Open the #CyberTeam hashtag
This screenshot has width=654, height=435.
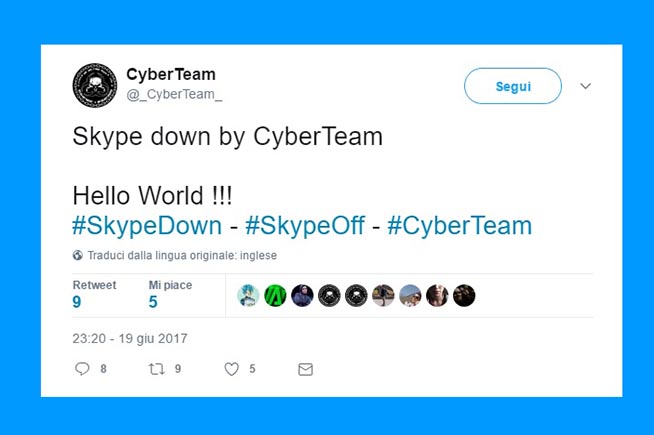coord(460,226)
